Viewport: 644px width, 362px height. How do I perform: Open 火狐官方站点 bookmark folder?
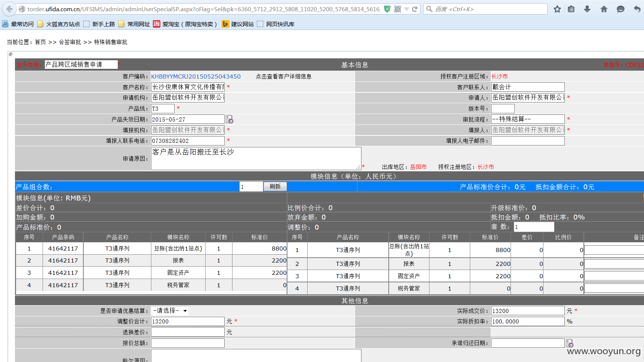pyautogui.click(x=59, y=24)
